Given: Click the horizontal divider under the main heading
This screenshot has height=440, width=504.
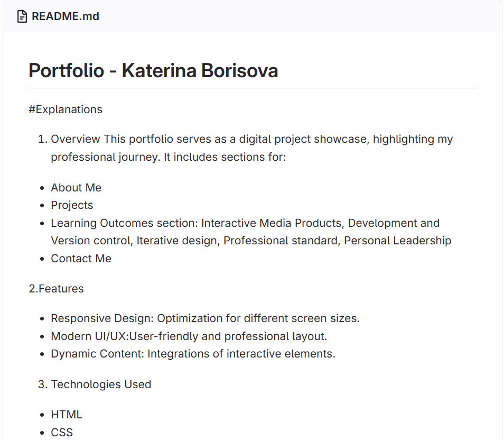Looking at the screenshot, I should 252,88.
